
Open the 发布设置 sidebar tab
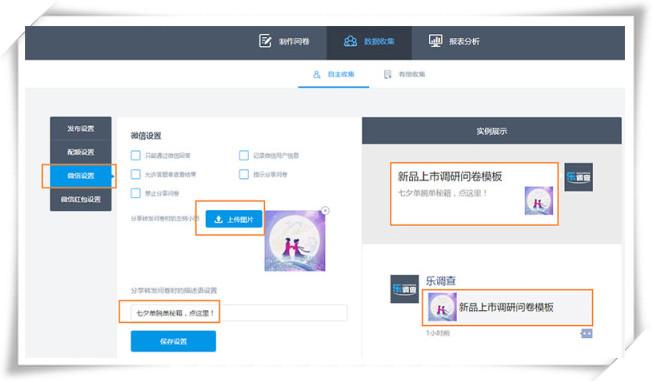coord(81,129)
